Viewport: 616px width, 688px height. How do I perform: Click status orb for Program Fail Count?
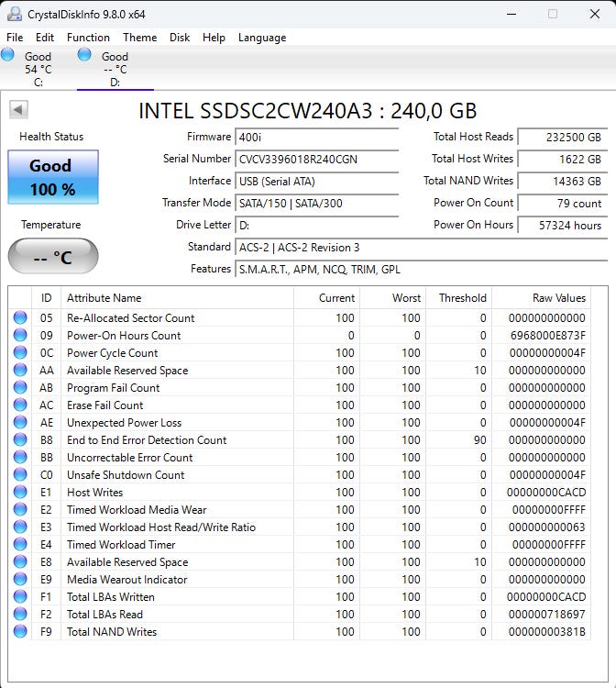click(20, 387)
